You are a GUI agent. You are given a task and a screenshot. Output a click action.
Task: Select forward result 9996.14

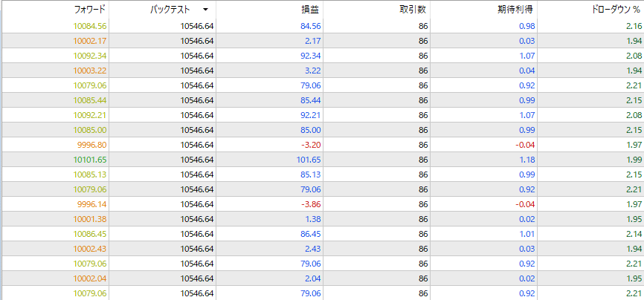pyautogui.click(x=92, y=204)
